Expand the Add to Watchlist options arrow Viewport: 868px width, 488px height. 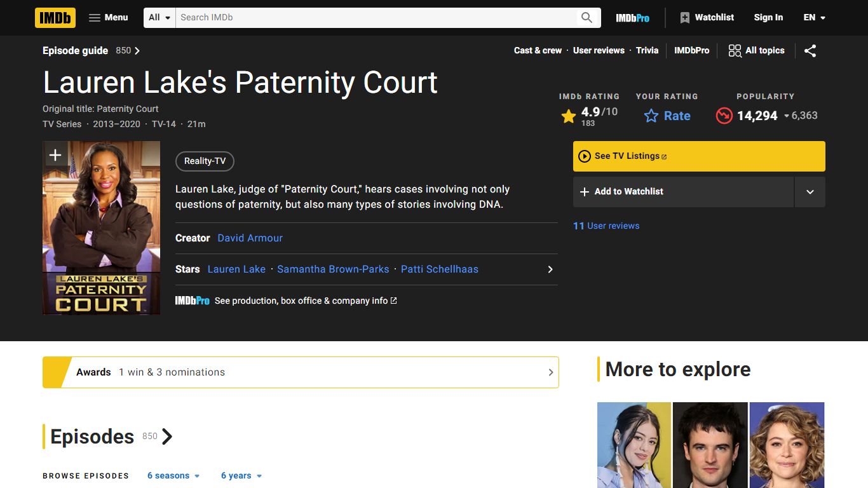[x=810, y=192]
